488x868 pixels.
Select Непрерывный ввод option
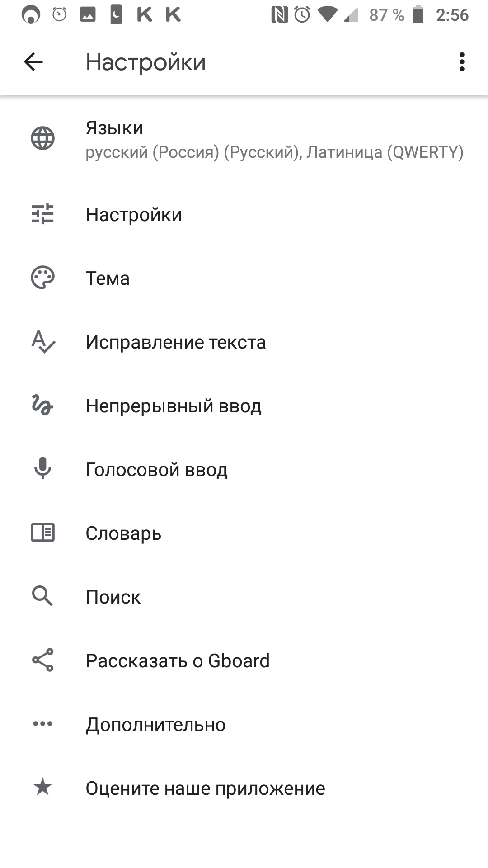(174, 406)
